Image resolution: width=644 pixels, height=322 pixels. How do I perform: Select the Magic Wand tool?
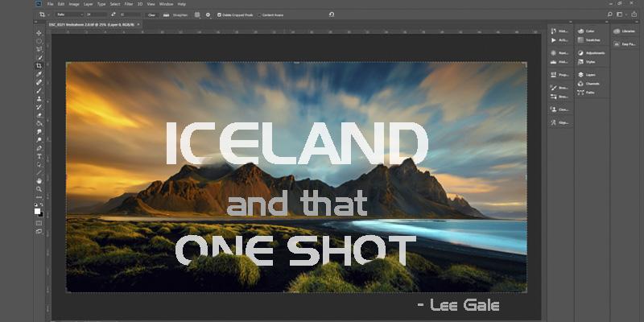coord(39,57)
